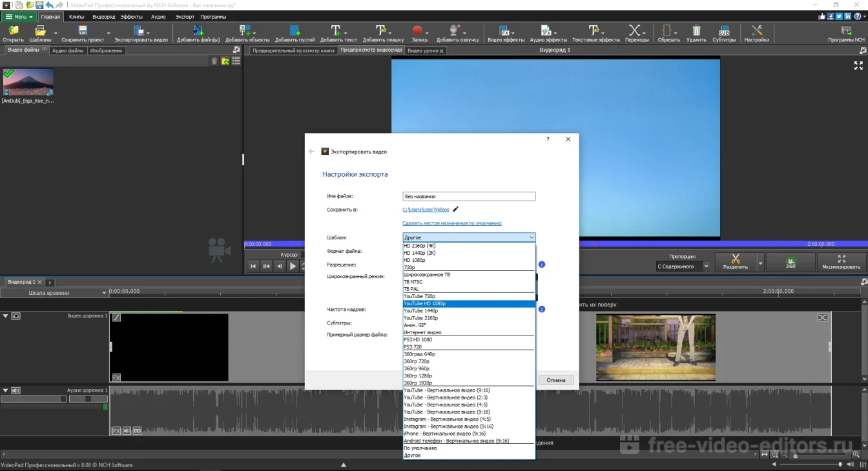Viewport: 868px width, 471px height.
Task: Click the FX icon on the audio clip
Action: pos(116,430)
